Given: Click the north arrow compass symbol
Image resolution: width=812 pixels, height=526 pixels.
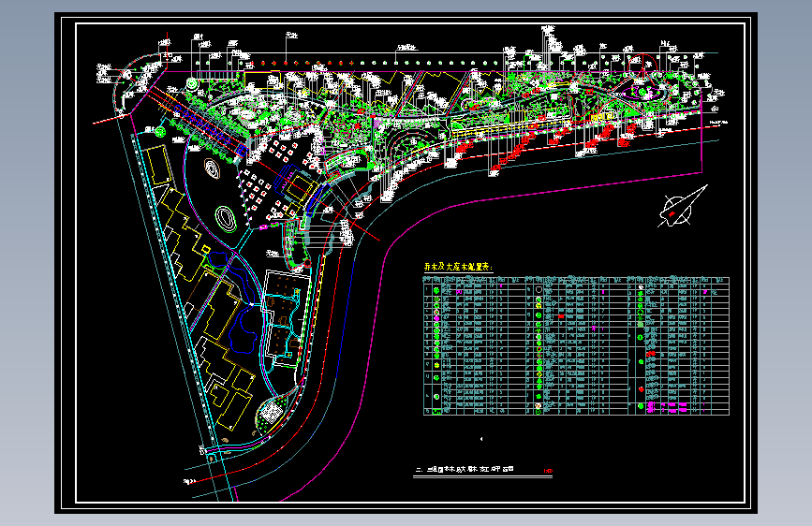Looking at the screenshot, I should point(682,207).
